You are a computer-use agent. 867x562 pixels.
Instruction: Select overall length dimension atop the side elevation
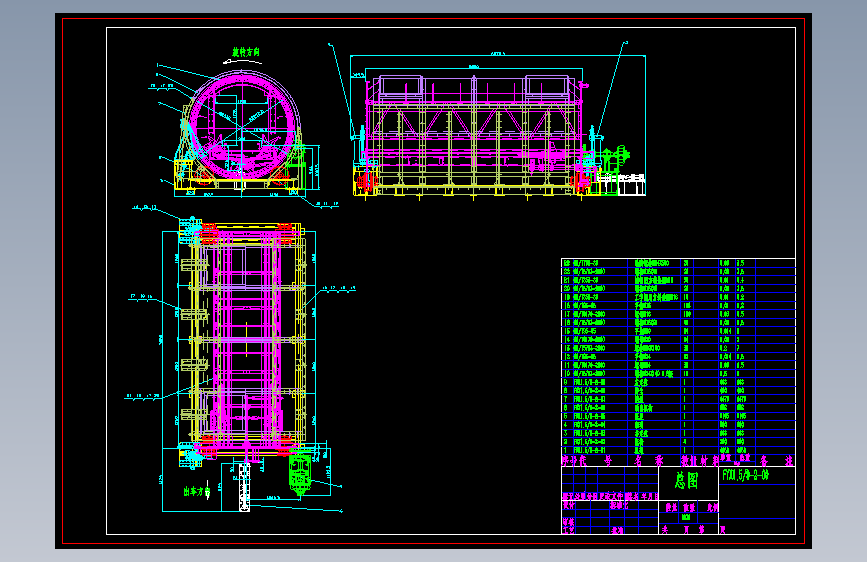pyautogui.click(x=498, y=55)
